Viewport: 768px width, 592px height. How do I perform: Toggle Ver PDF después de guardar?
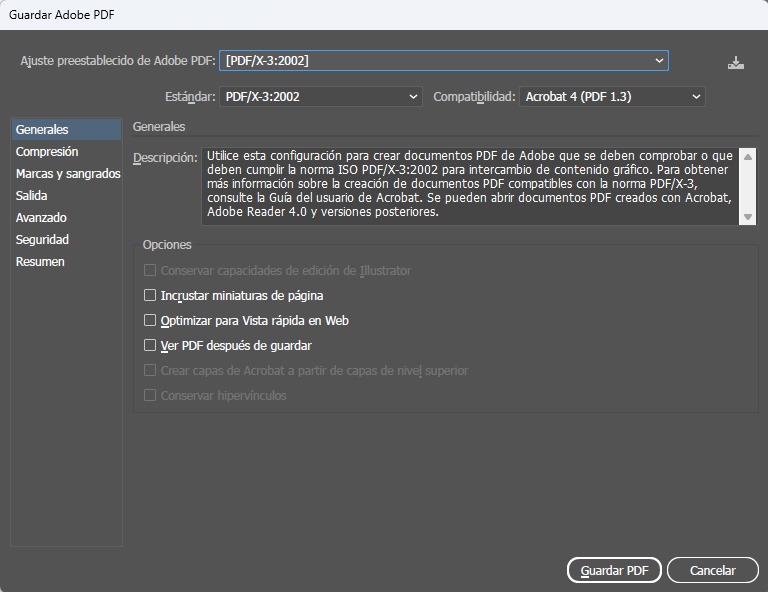150,346
